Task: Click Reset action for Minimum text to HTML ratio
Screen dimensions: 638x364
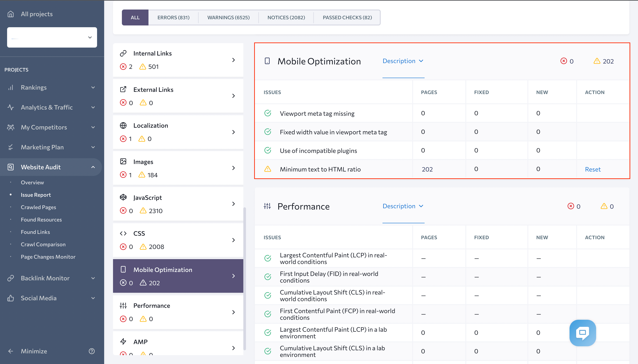Action: (x=593, y=169)
